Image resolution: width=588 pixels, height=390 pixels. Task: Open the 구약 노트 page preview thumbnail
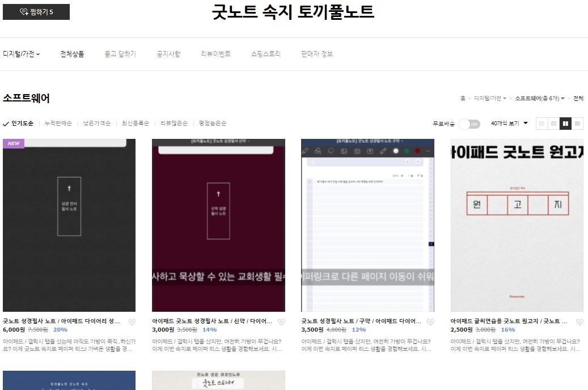[x=367, y=226]
